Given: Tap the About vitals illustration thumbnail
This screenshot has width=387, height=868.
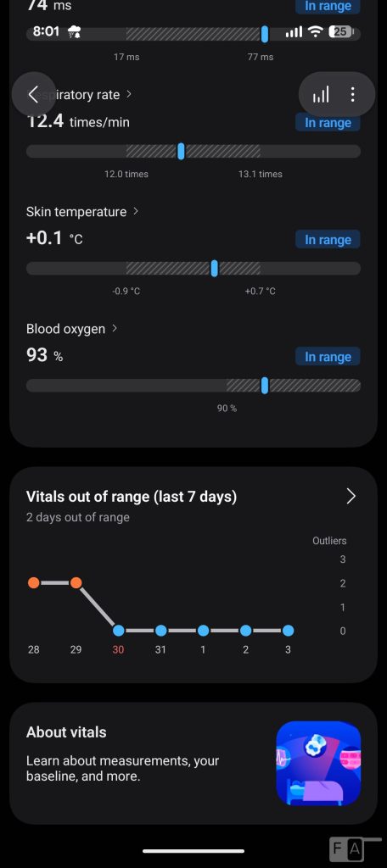Looking at the screenshot, I should pyautogui.click(x=318, y=763).
